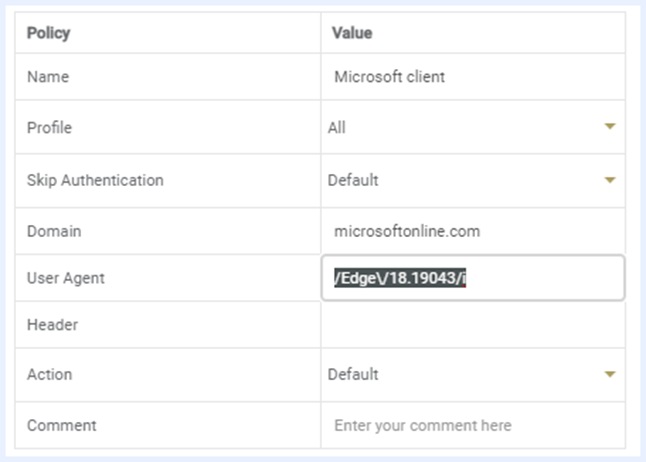Click the Skip Authentication label
The image size is (646, 462).
pyautogui.click(x=95, y=181)
